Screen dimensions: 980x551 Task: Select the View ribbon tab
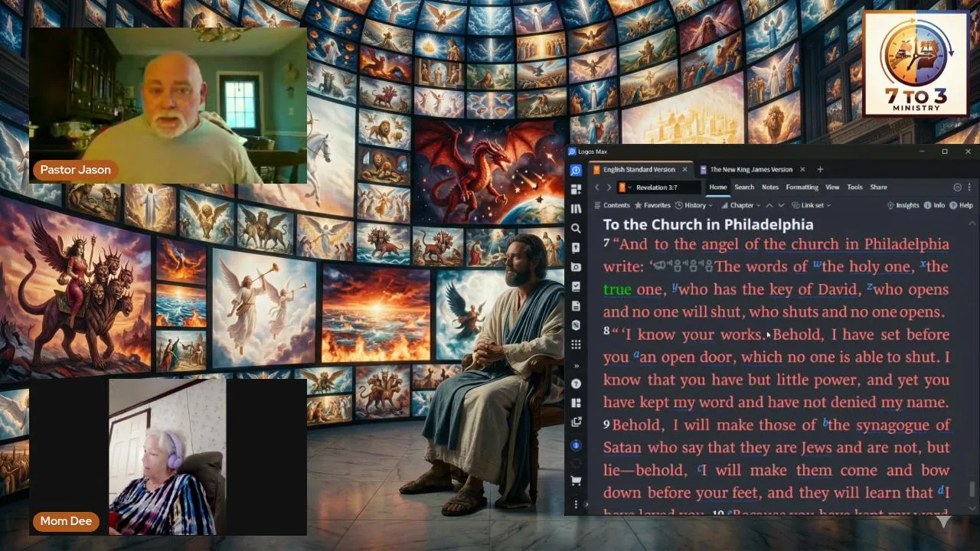832,187
